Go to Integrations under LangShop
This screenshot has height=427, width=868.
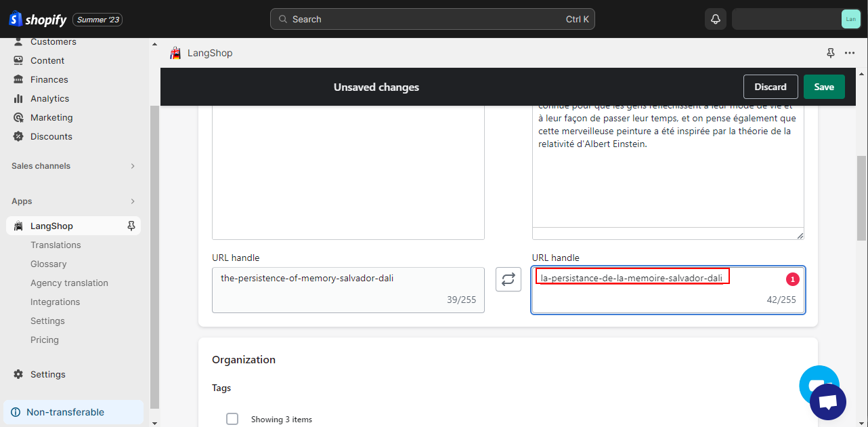55,302
